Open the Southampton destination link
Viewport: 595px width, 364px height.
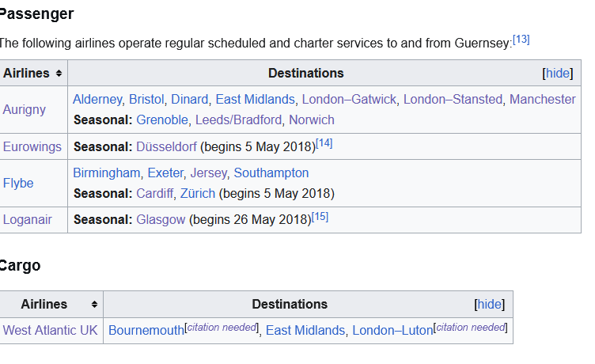click(x=271, y=173)
